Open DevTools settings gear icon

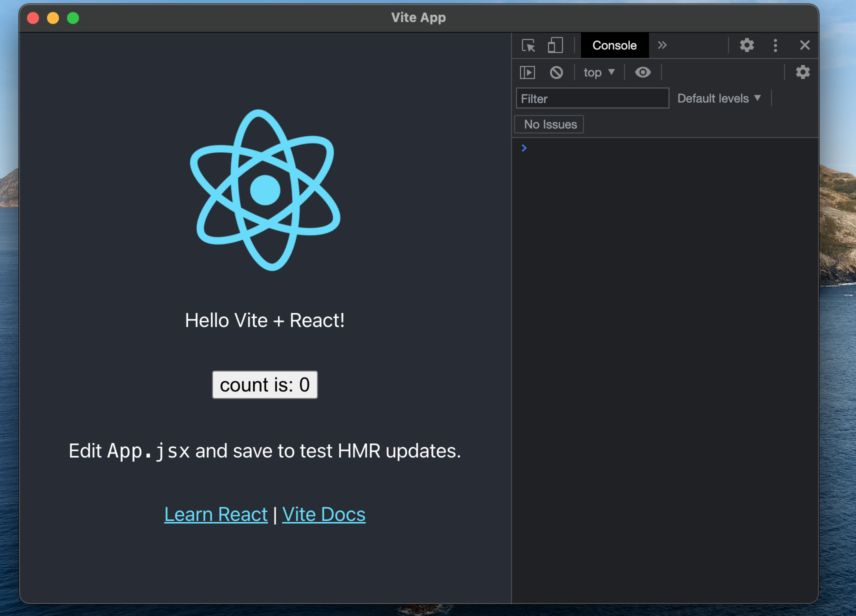tap(747, 45)
